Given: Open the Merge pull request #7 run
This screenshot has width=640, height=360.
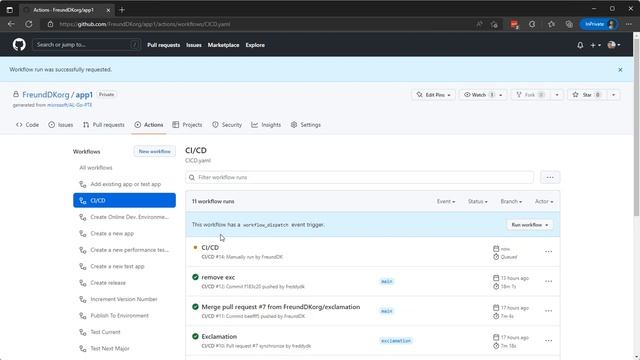Looking at the screenshot, I should 281,307.
